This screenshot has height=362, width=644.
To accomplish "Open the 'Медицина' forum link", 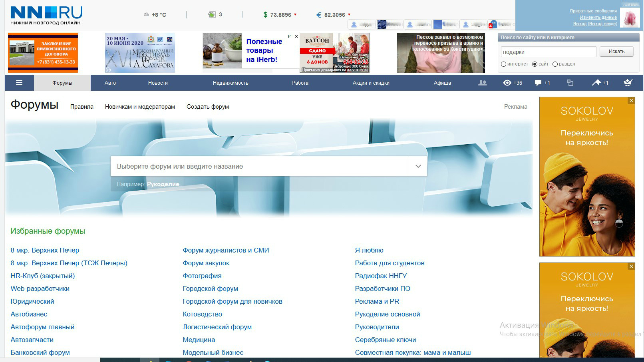I will coord(199,340).
